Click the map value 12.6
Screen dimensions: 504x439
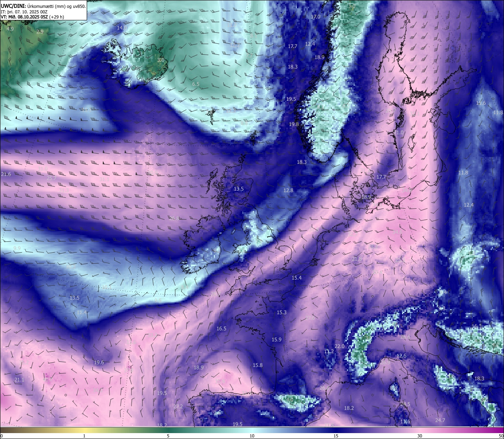(x=401, y=356)
